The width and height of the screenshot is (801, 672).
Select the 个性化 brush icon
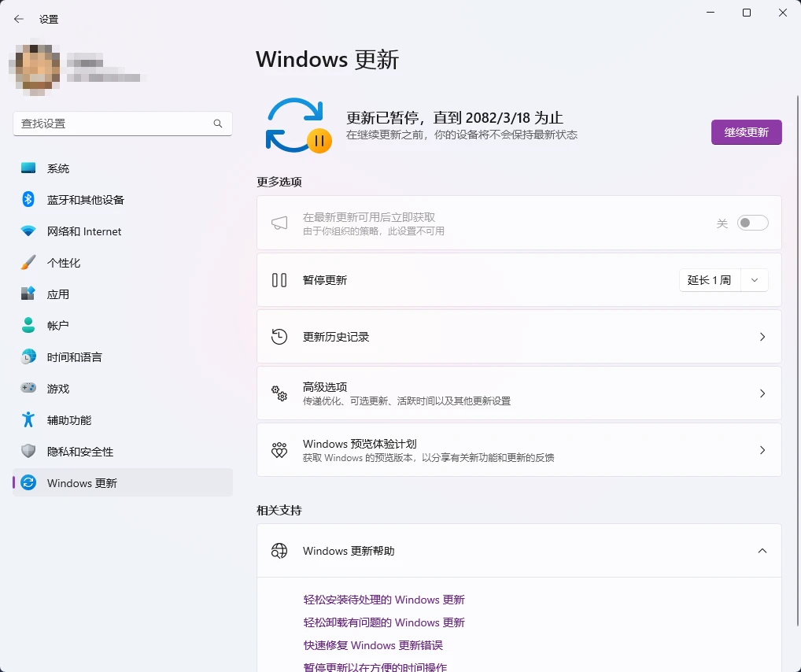(28, 262)
